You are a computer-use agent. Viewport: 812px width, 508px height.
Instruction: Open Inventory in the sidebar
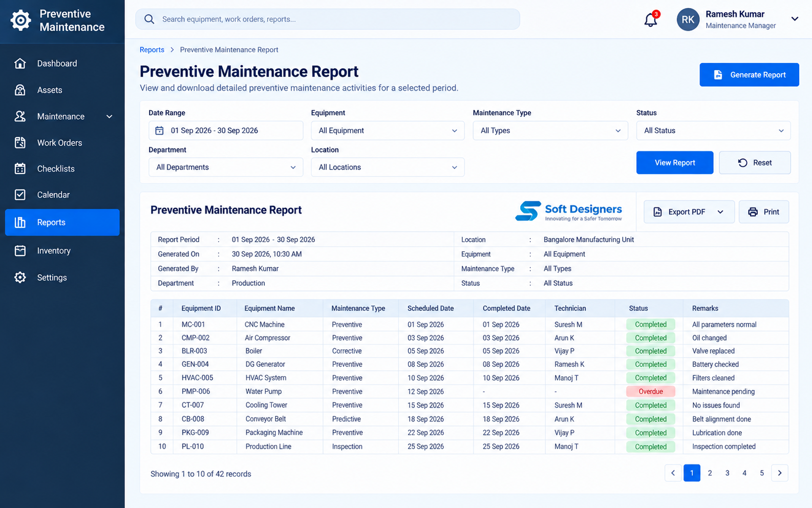[62, 251]
